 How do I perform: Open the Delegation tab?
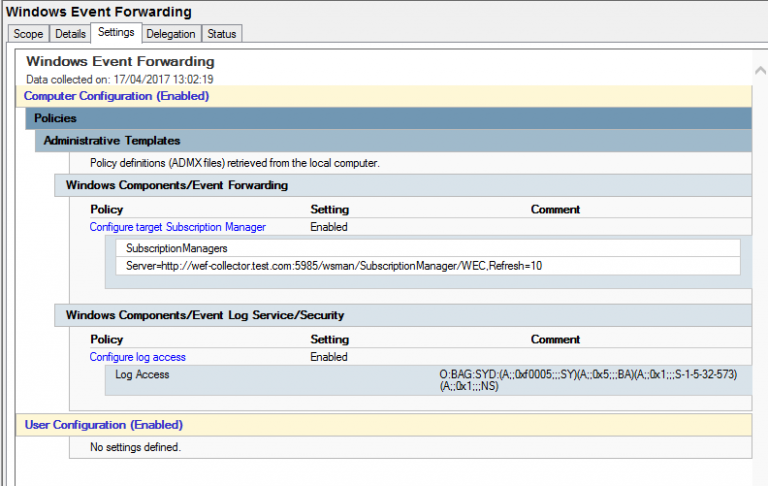[x=171, y=34]
